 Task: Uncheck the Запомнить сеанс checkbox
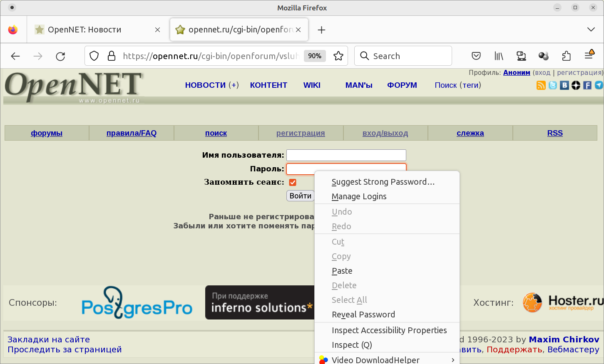(293, 182)
